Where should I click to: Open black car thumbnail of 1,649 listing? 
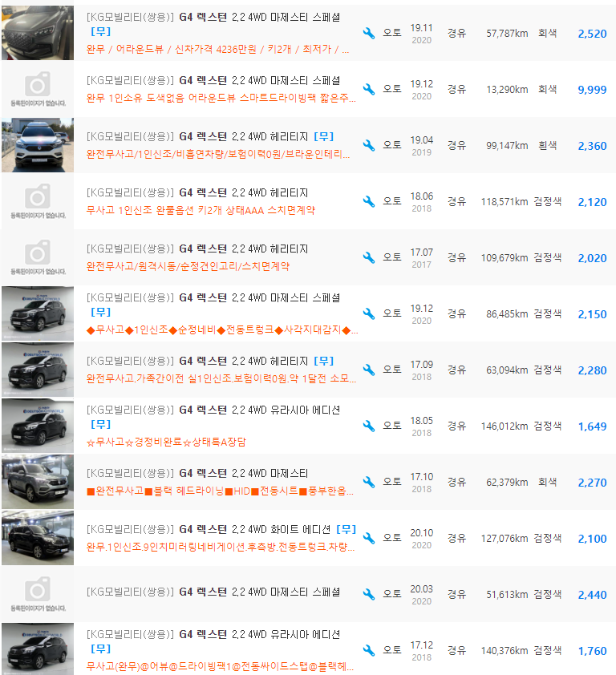click(x=38, y=426)
